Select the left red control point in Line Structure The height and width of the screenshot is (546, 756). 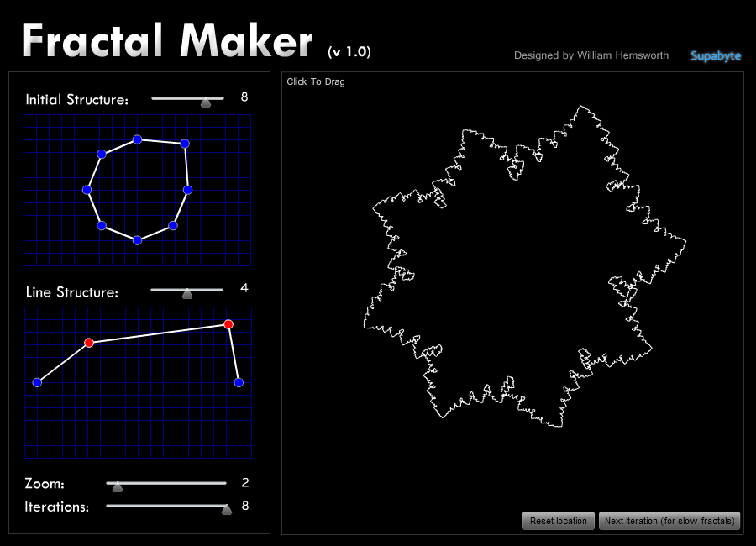pyautogui.click(x=89, y=342)
